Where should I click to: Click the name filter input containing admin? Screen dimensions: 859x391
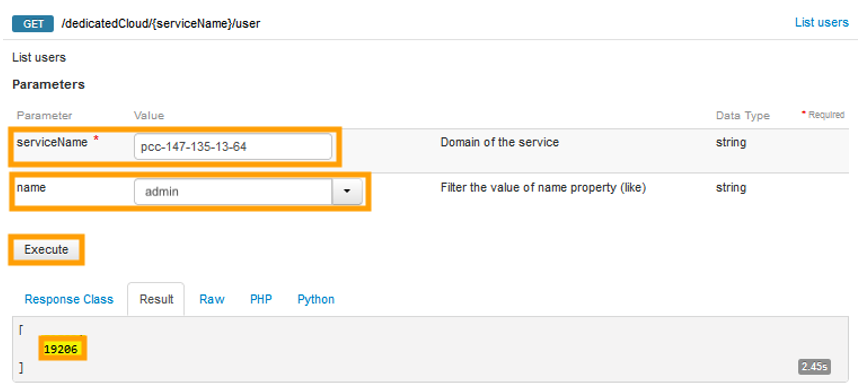coord(233,192)
